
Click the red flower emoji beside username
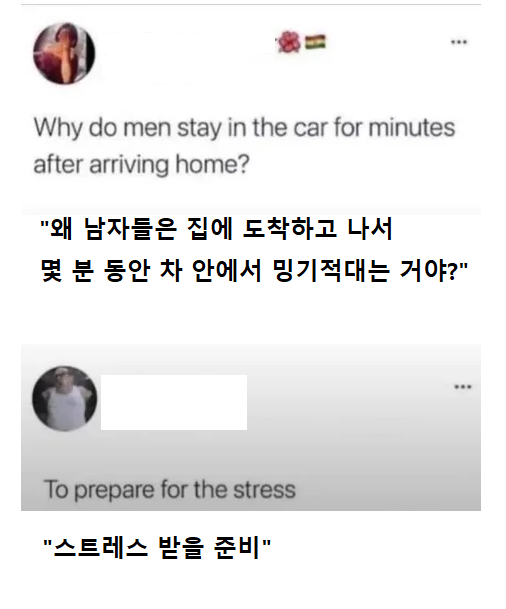[289, 42]
